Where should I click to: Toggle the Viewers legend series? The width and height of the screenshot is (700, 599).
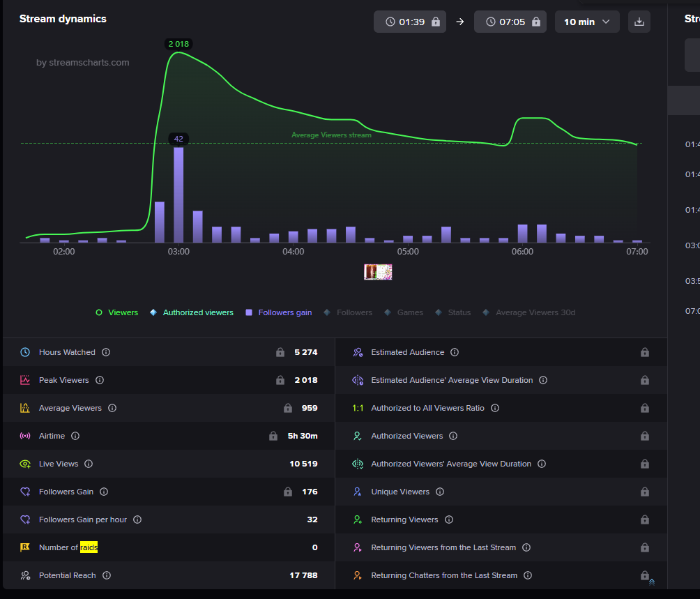pyautogui.click(x=116, y=312)
